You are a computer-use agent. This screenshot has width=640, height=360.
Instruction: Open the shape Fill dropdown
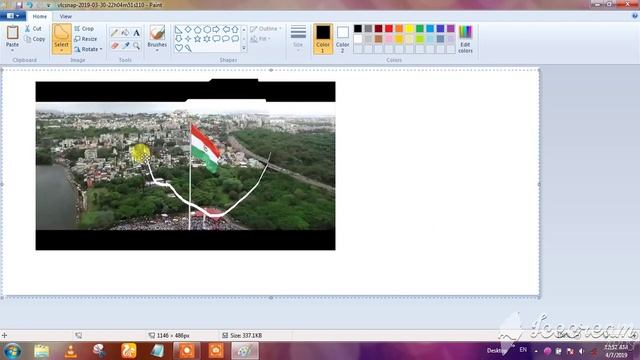(x=260, y=39)
